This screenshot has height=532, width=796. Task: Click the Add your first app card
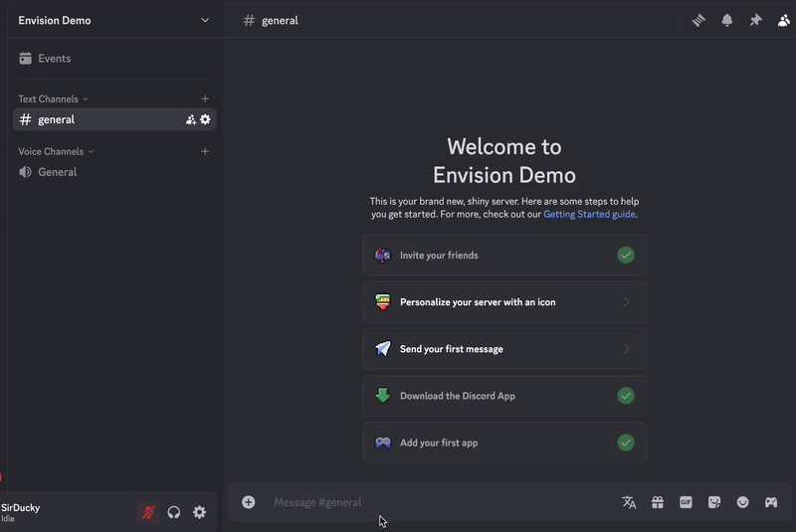pos(504,443)
